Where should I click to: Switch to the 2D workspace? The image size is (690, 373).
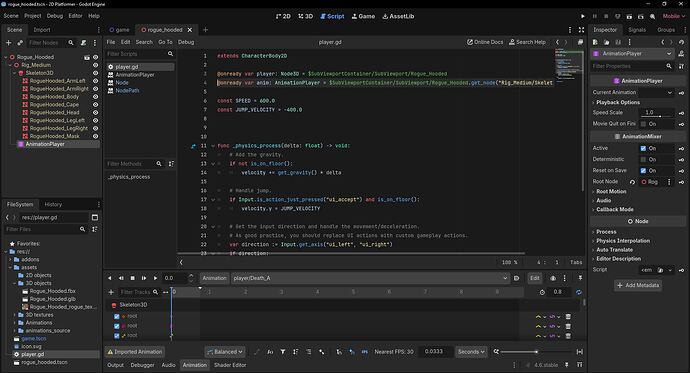pyautogui.click(x=283, y=16)
